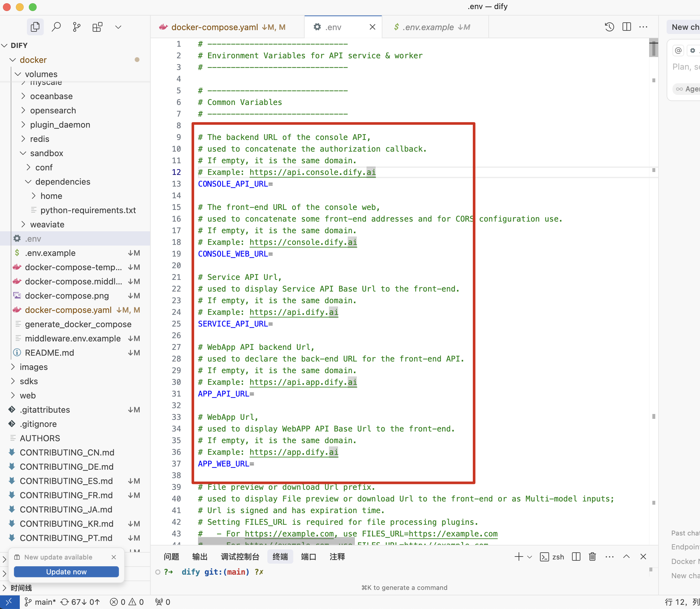This screenshot has height=609, width=700.
Task: Open the Extensions blocks icon
Action: tap(98, 27)
